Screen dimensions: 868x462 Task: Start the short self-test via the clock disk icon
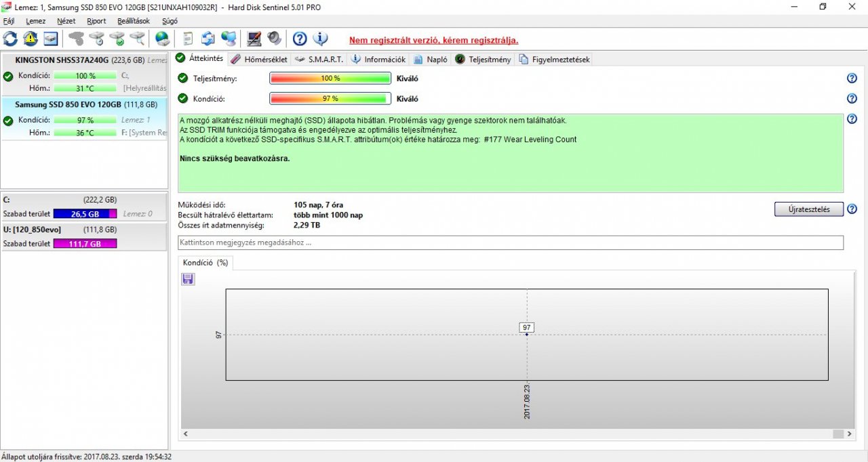pyautogui.click(x=97, y=39)
